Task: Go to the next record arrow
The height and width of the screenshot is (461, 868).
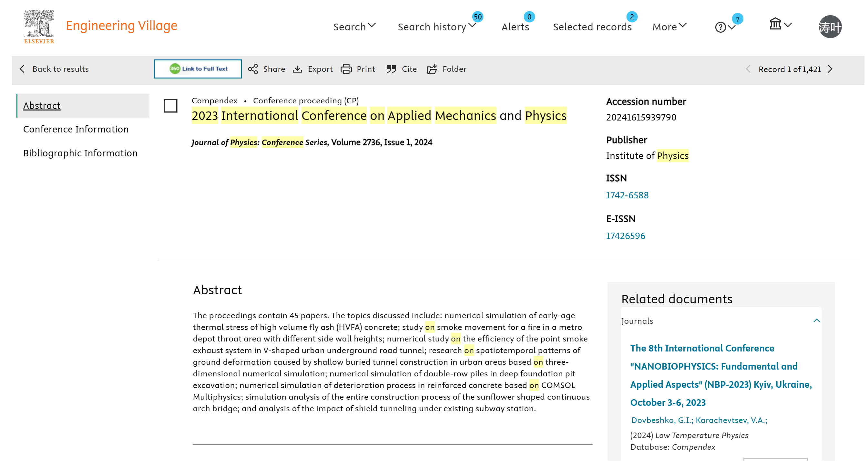Action: (831, 69)
